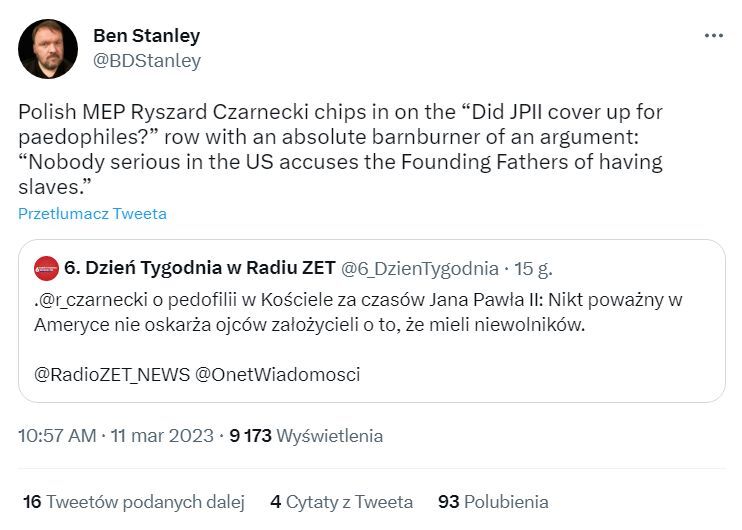The height and width of the screenshot is (530, 742).
Task: View the 9 173 Wyświetlenia count
Action: tap(306, 436)
